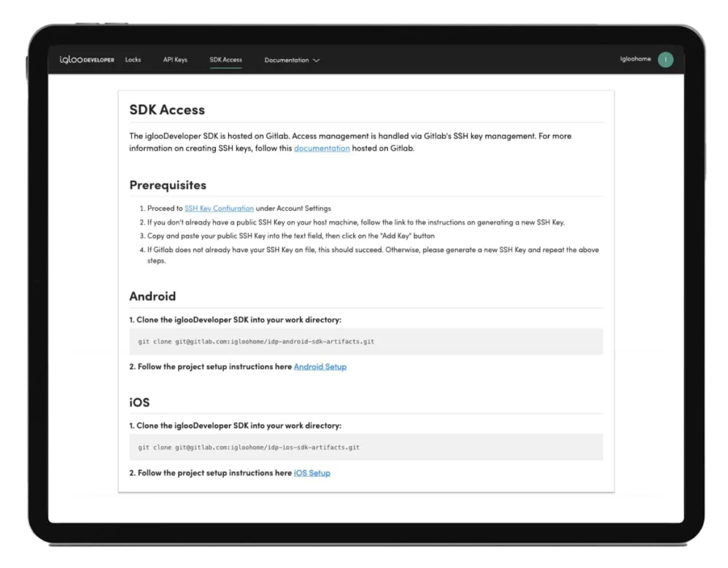This screenshot has height=568, width=728.
Task: Click the iOS section heading
Action: click(139, 402)
